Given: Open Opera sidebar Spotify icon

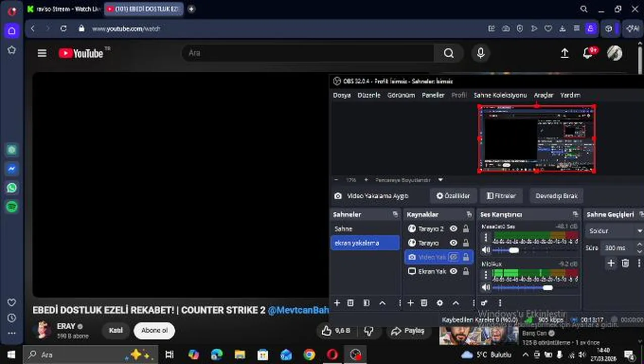Looking at the screenshot, I should [12, 207].
